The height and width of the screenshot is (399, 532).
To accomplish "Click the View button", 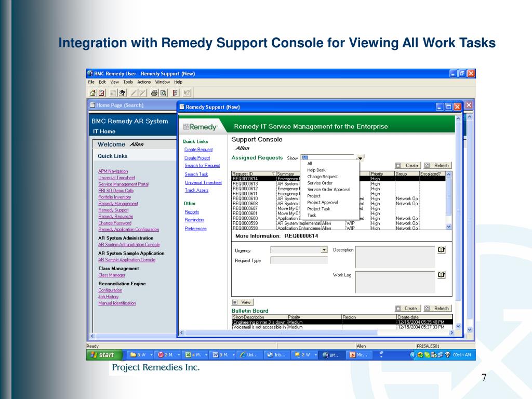I will coord(242,302).
